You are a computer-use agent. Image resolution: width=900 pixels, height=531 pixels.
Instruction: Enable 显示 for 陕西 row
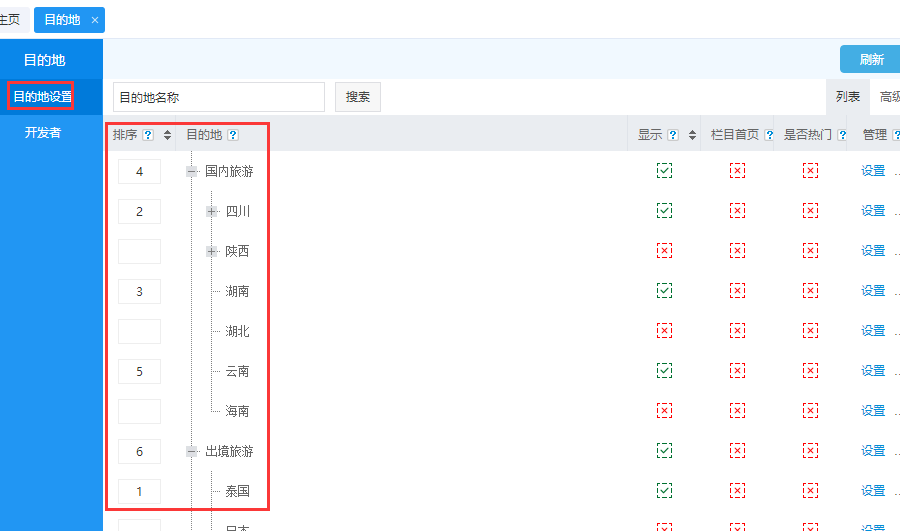click(664, 251)
